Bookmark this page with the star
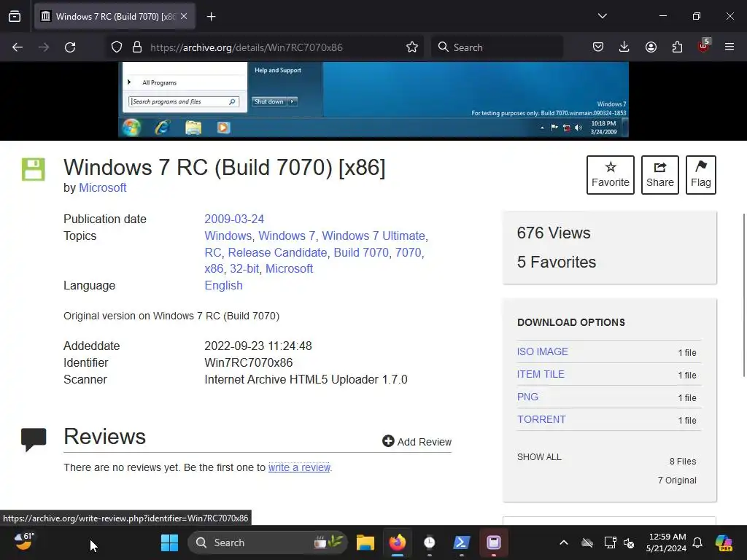747x560 pixels. (x=412, y=47)
